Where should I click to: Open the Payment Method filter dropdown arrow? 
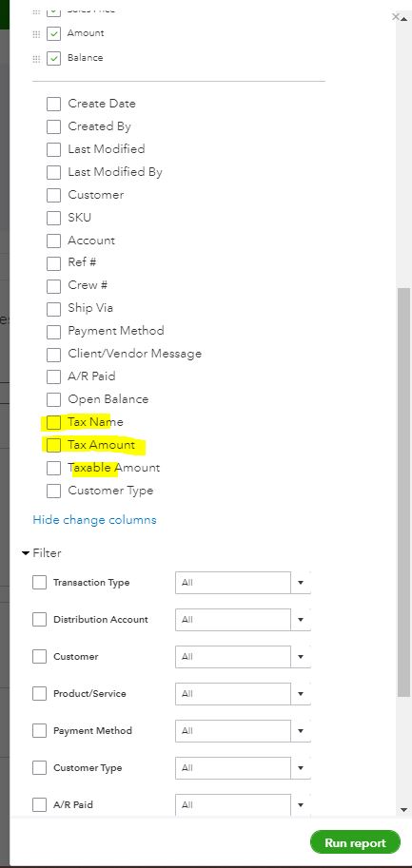[x=300, y=731]
